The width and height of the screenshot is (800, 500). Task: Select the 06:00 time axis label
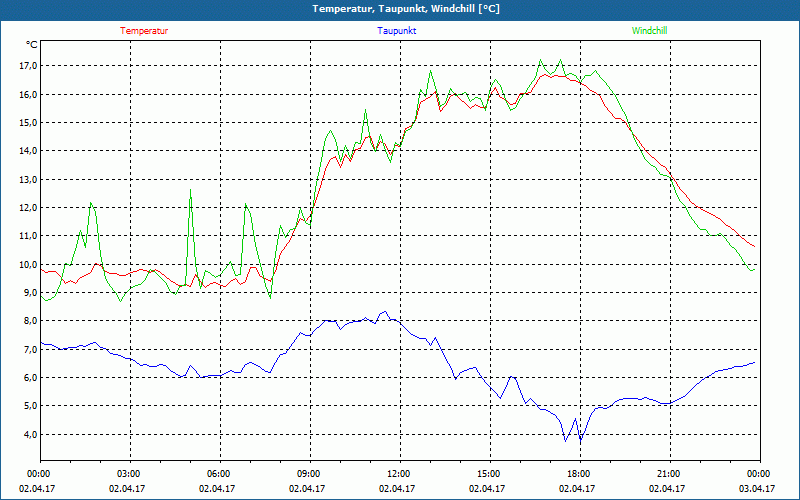click(x=218, y=474)
